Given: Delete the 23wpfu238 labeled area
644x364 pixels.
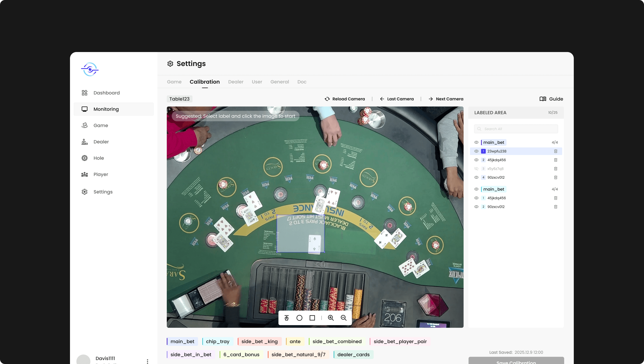Looking at the screenshot, I should point(555,151).
